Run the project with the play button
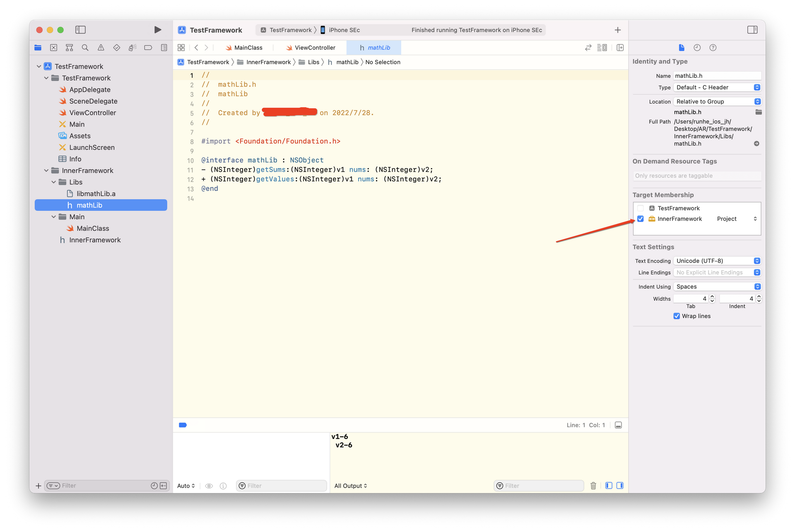 (158, 30)
